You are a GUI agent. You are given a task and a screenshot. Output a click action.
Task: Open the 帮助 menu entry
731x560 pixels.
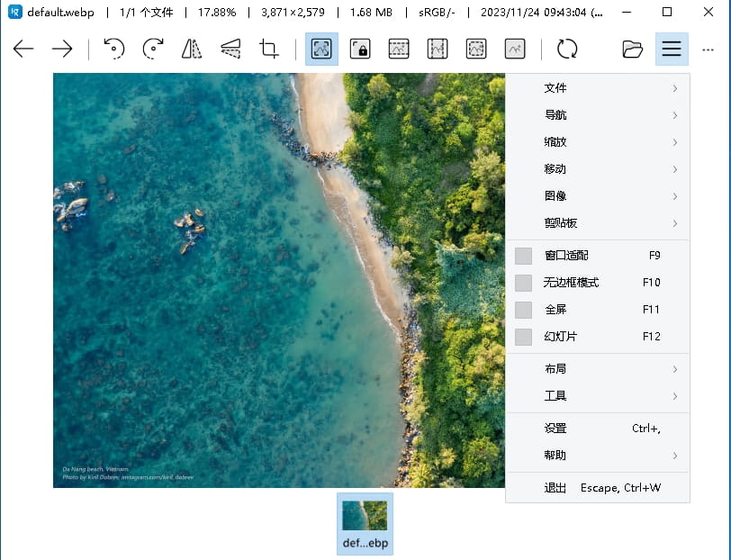pyautogui.click(x=597, y=456)
